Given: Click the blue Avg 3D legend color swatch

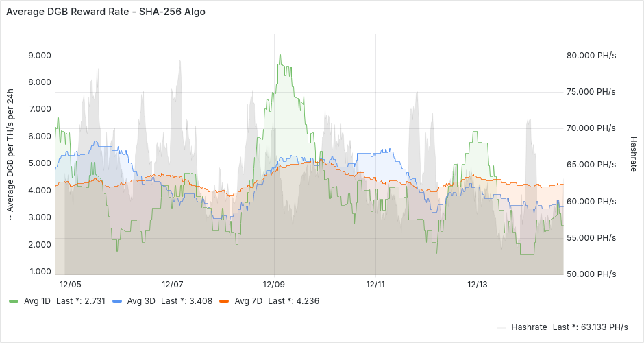Looking at the screenshot, I should coord(116,301).
